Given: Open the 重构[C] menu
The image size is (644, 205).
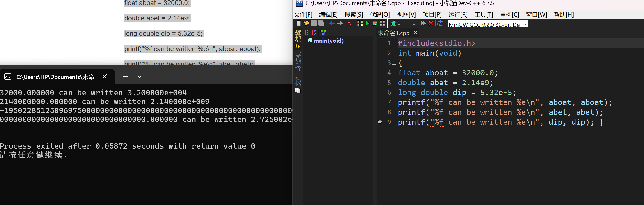Looking at the screenshot, I should (510, 14).
